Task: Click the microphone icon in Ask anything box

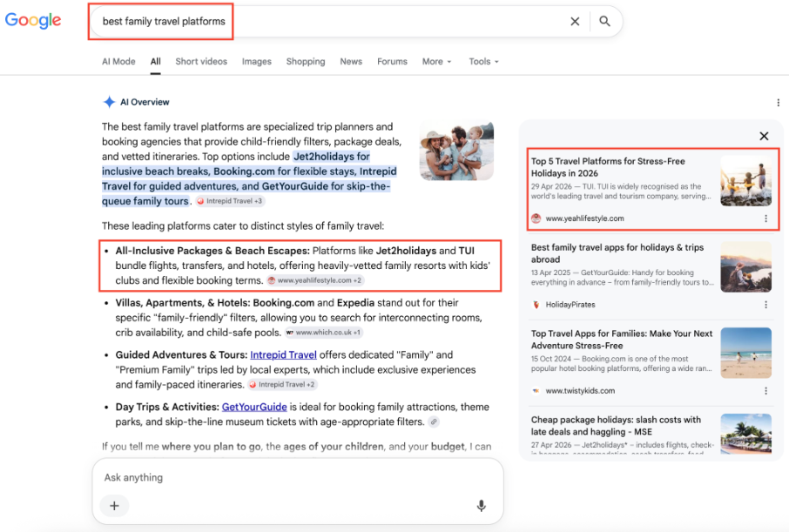Action: pyautogui.click(x=481, y=505)
